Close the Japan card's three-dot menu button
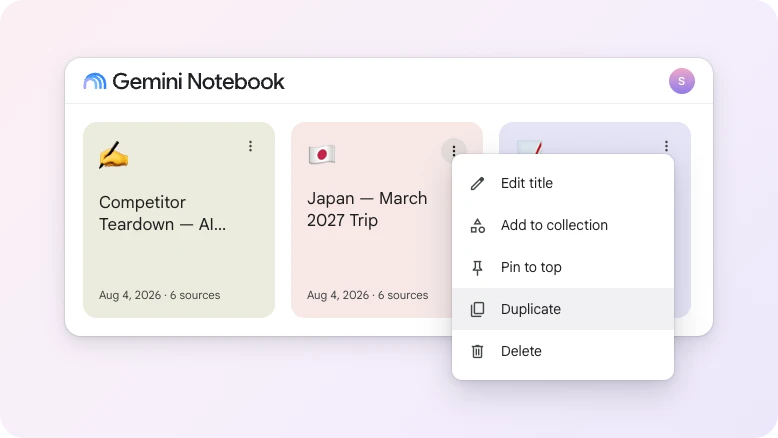778x438 pixels. (x=454, y=151)
